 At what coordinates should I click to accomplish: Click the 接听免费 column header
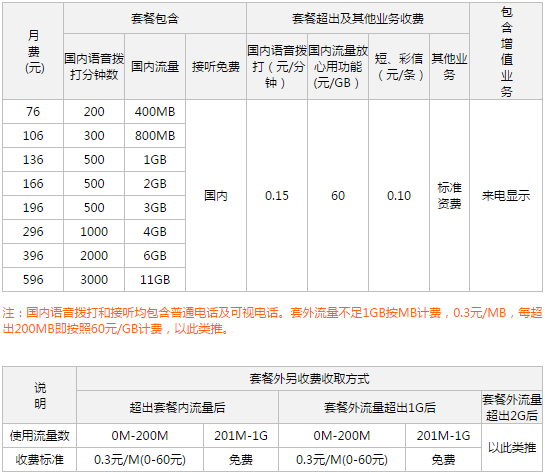pyautogui.click(x=216, y=66)
